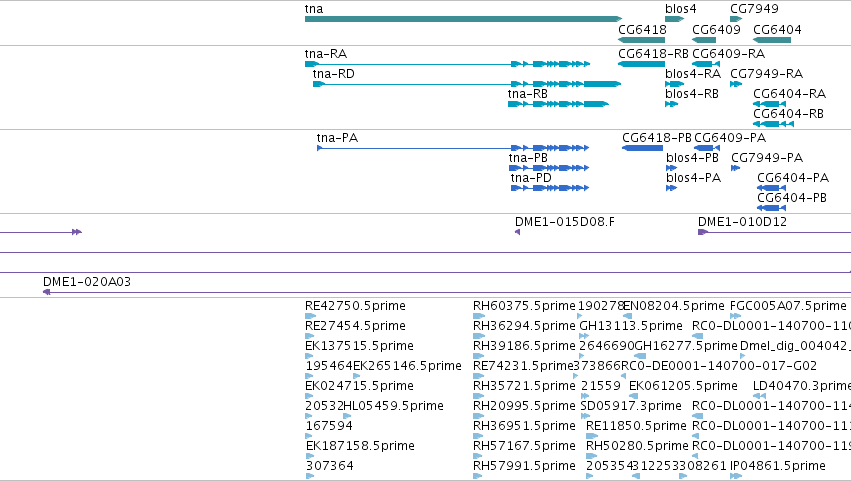851x481 pixels.
Task: Select the RH35721.5prime EST label
Action: tap(524, 387)
